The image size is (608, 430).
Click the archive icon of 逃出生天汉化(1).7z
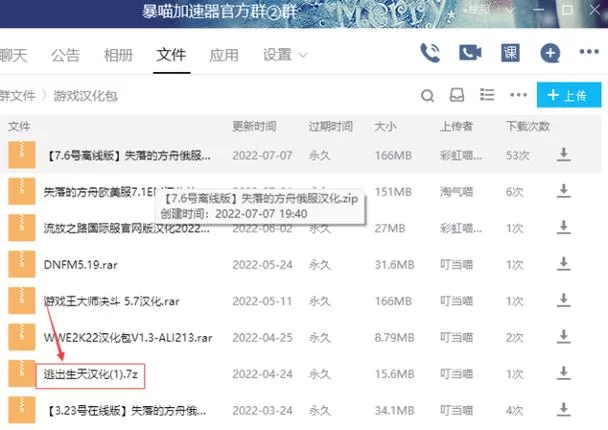coord(22,373)
